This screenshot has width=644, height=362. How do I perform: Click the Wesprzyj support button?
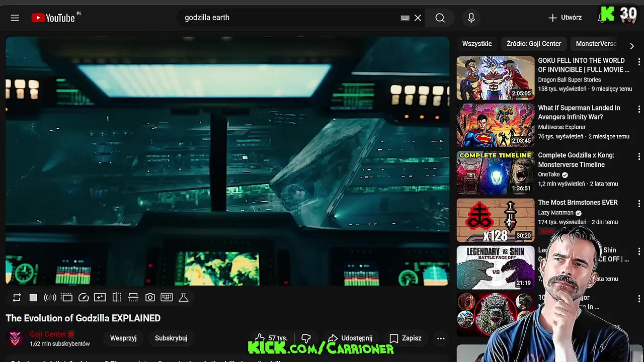[123, 338]
